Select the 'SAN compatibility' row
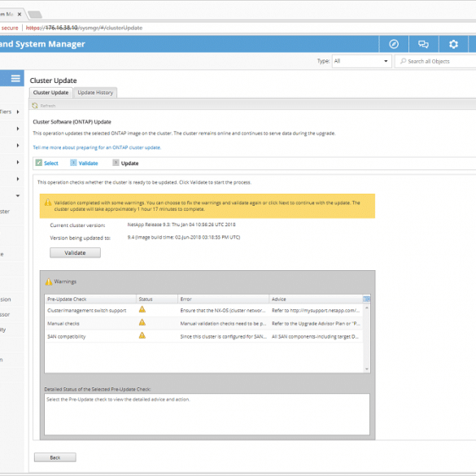 pos(203,336)
